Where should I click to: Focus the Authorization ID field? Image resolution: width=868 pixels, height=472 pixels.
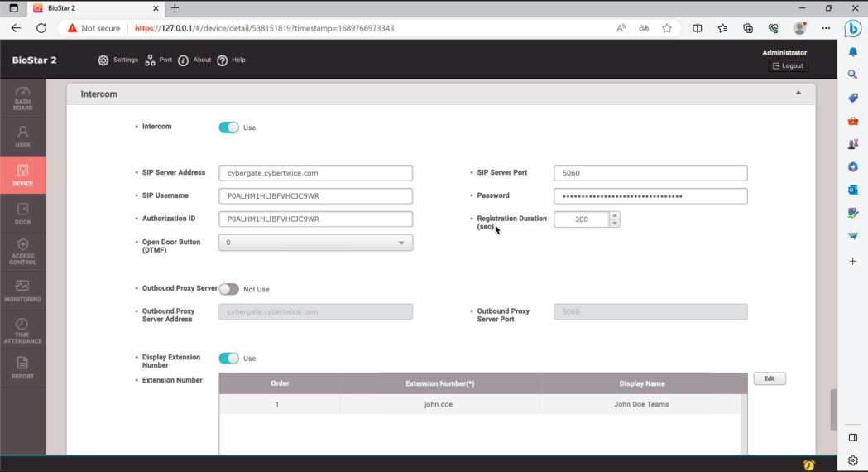pos(315,219)
